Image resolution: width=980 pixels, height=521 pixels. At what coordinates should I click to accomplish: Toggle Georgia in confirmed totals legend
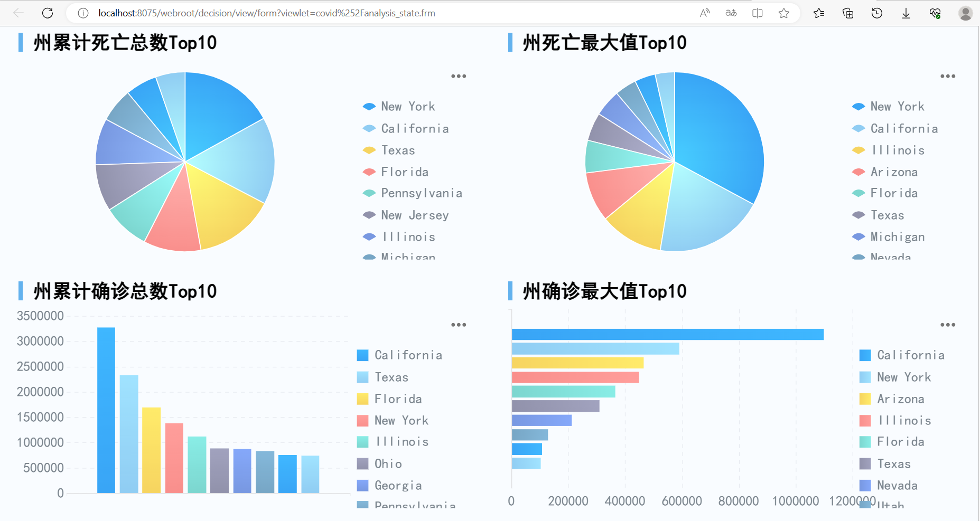(x=390, y=486)
